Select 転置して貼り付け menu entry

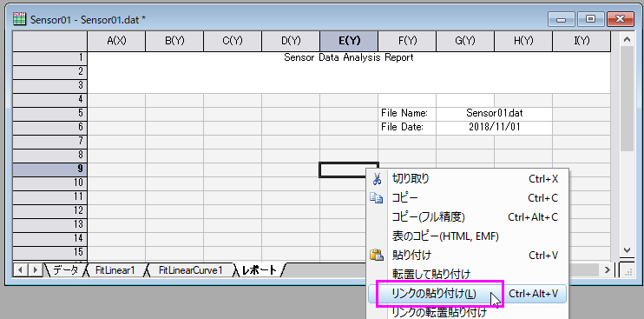coord(467,274)
